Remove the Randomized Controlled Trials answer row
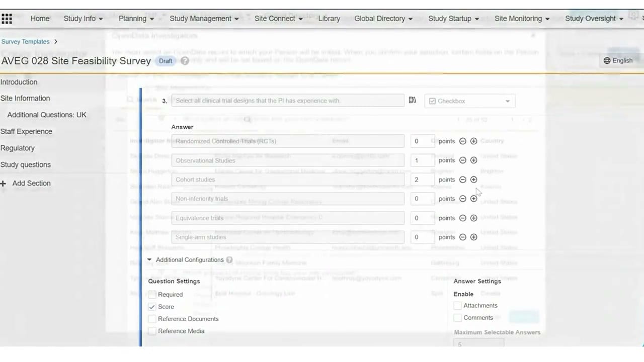Image resolution: width=644 pixels, height=362 pixels. 463,141
